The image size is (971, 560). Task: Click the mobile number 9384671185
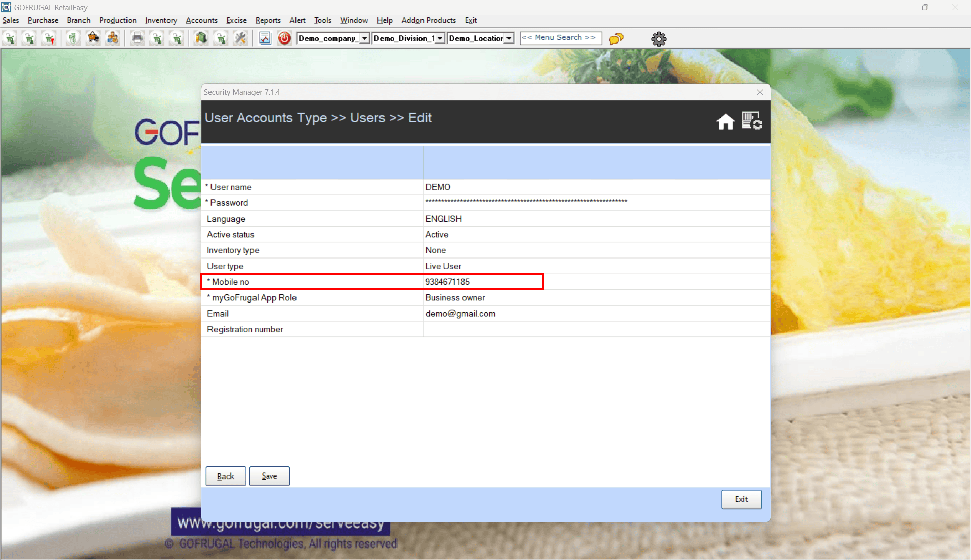pyautogui.click(x=447, y=282)
